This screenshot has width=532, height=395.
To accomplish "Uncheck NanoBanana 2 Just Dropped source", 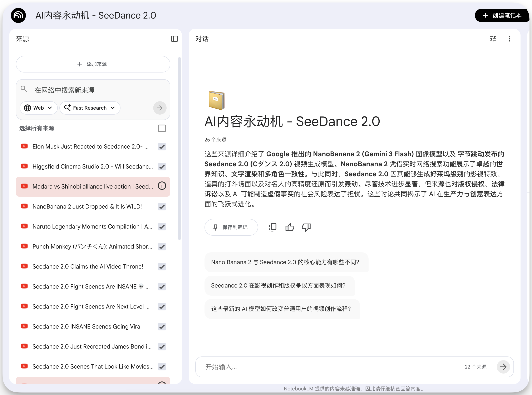I will tap(162, 207).
